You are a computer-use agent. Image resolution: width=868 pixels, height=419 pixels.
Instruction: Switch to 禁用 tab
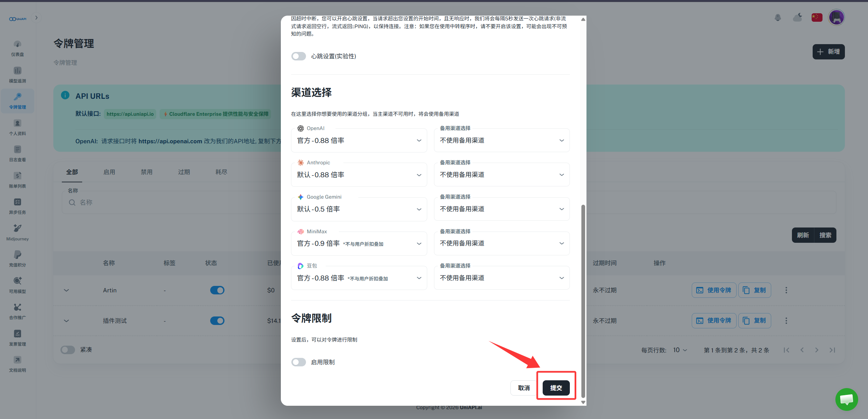(147, 172)
